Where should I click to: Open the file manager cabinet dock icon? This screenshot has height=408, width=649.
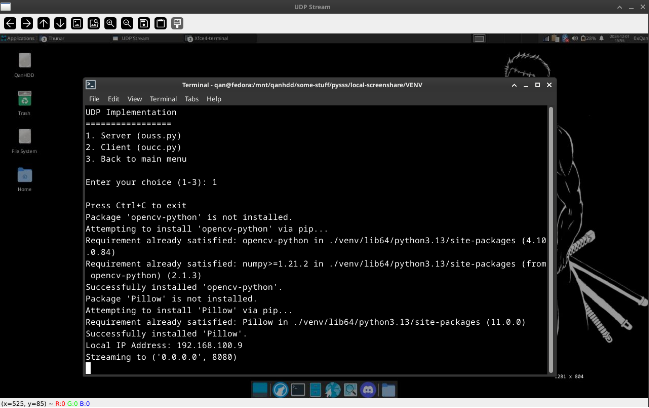(x=315, y=390)
